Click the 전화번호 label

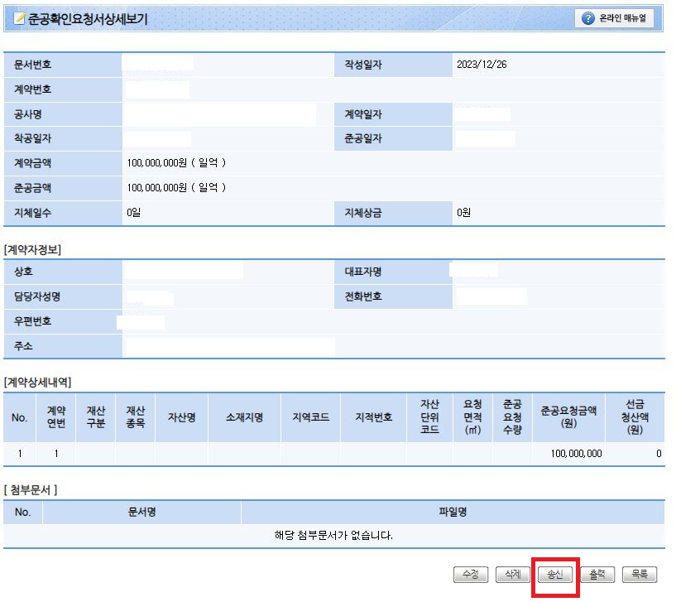coord(363,296)
